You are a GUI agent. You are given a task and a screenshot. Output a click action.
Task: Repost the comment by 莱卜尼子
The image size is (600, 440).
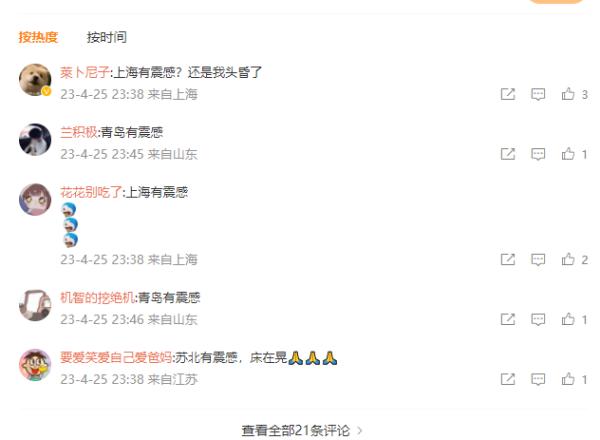pos(508,94)
